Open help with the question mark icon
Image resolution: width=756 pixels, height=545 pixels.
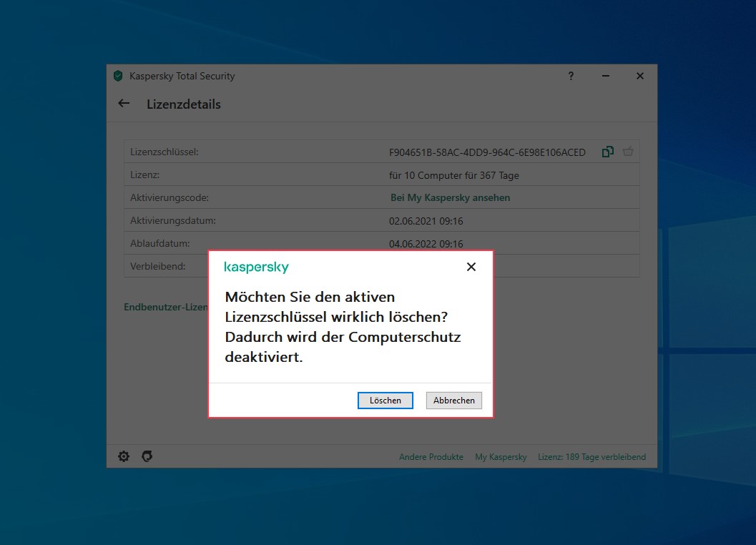[x=570, y=76]
